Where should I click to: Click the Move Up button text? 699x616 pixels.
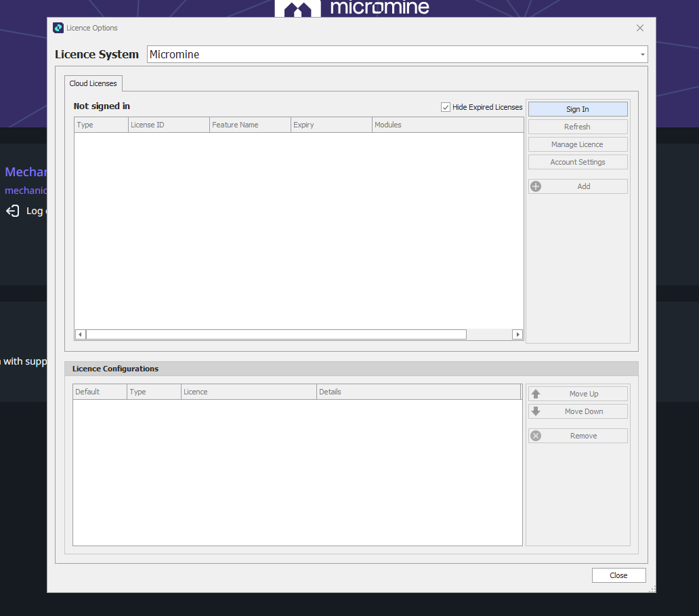[x=584, y=394]
